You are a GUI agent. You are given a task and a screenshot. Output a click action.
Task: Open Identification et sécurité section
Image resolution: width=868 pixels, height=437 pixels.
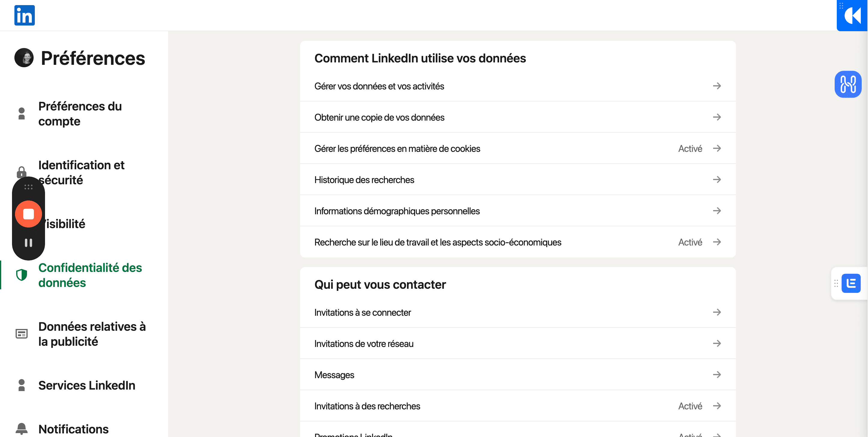(x=81, y=172)
